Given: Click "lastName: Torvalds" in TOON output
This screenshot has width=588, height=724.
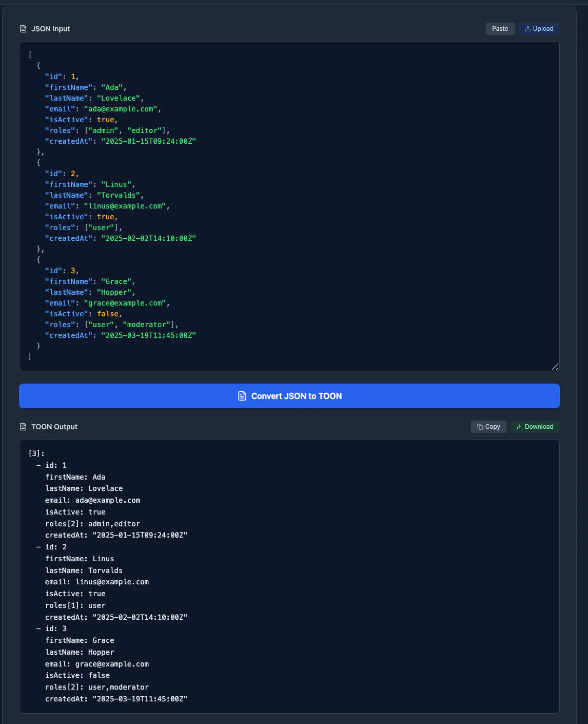Looking at the screenshot, I should [x=84, y=570].
